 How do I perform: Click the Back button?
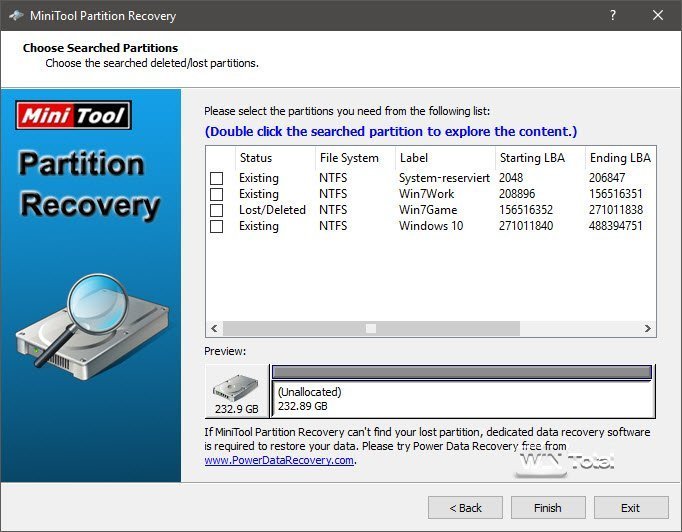(x=465, y=508)
